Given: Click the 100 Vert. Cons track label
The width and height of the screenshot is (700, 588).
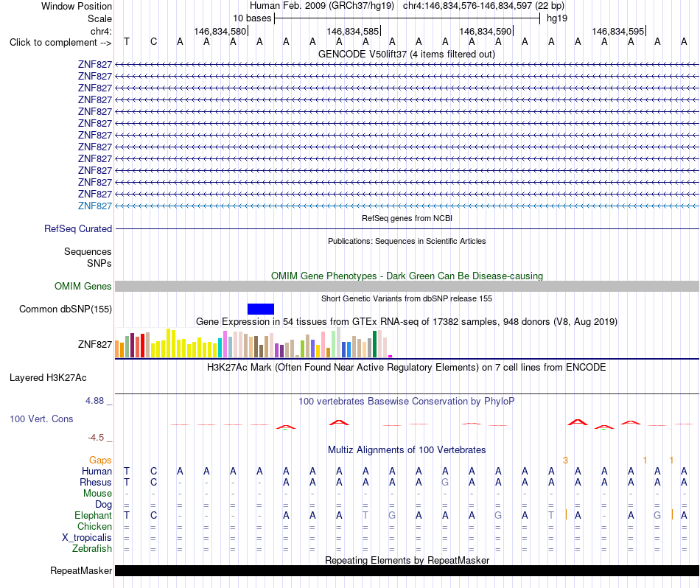Looking at the screenshot, I should [41, 419].
